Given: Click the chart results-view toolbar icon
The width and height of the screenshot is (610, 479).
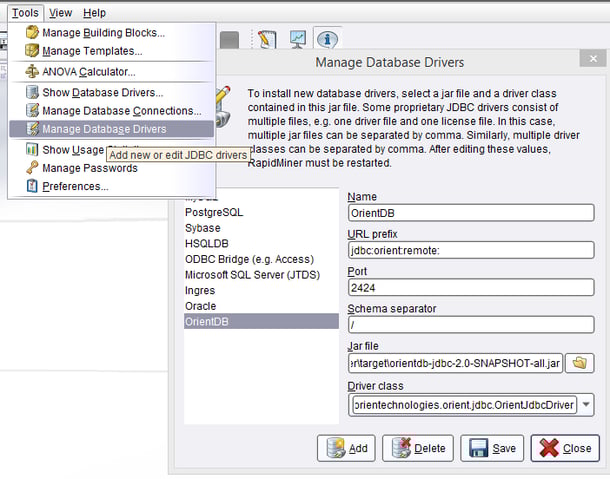Looking at the screenshot, I should (x=297, y=40).
